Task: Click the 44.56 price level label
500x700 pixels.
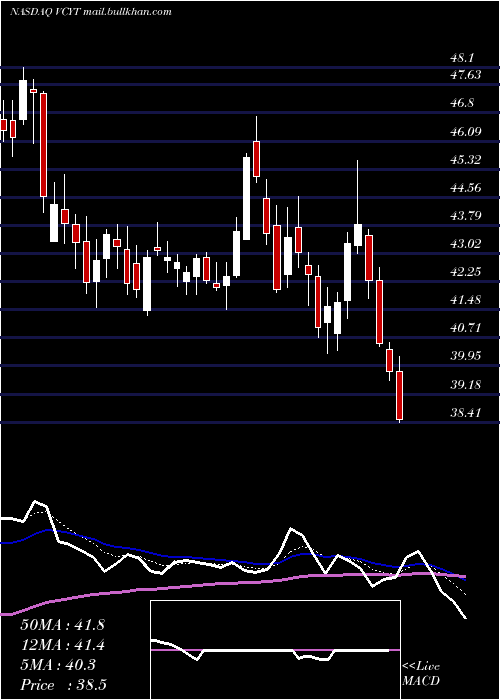Action: coord(465,188)
